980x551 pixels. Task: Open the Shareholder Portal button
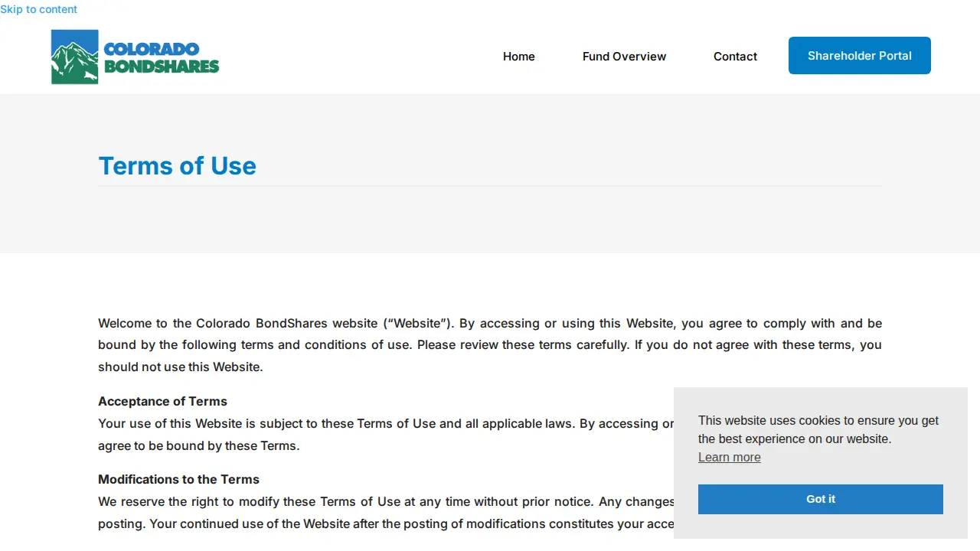tap(860, 56)
